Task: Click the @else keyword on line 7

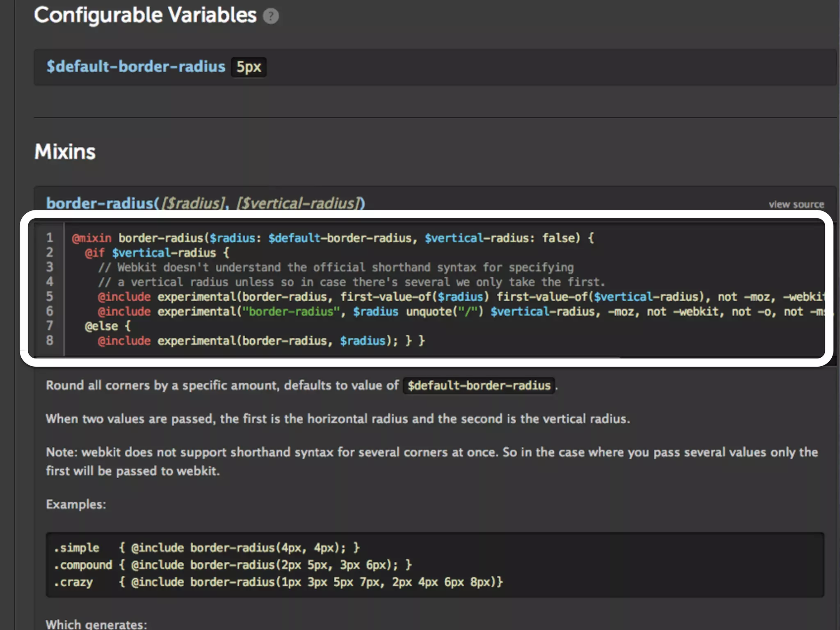Action: point(101,326)
